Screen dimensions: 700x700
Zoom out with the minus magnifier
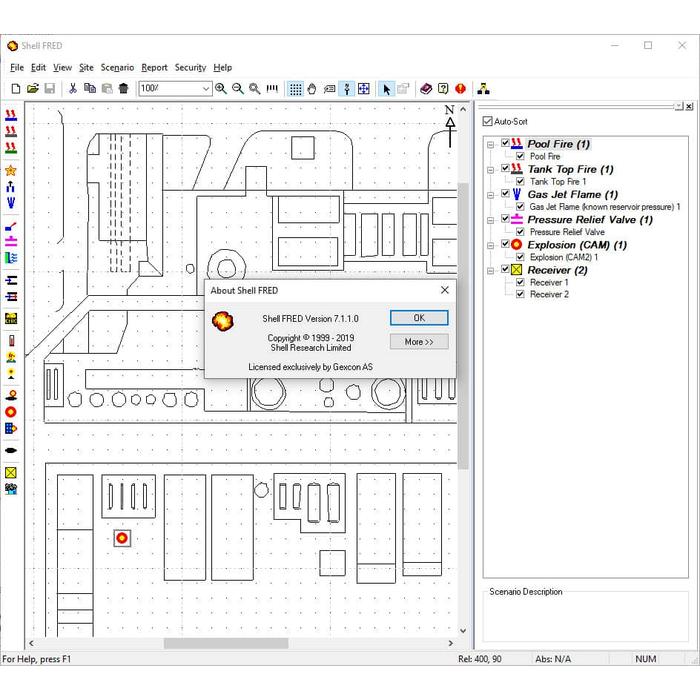click(238, 89)
